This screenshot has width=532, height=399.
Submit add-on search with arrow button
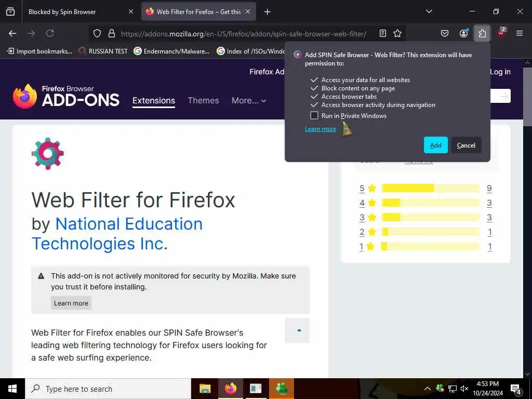[x=504, y=96]
